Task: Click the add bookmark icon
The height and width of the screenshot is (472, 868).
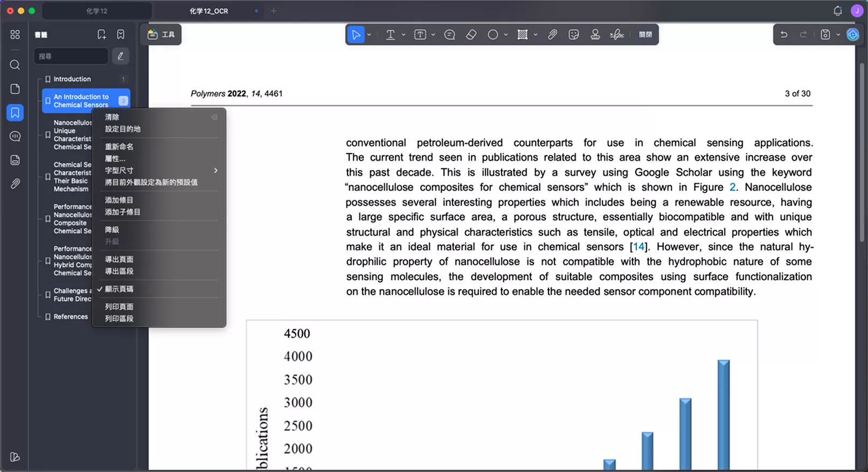Action: [101, 34]
